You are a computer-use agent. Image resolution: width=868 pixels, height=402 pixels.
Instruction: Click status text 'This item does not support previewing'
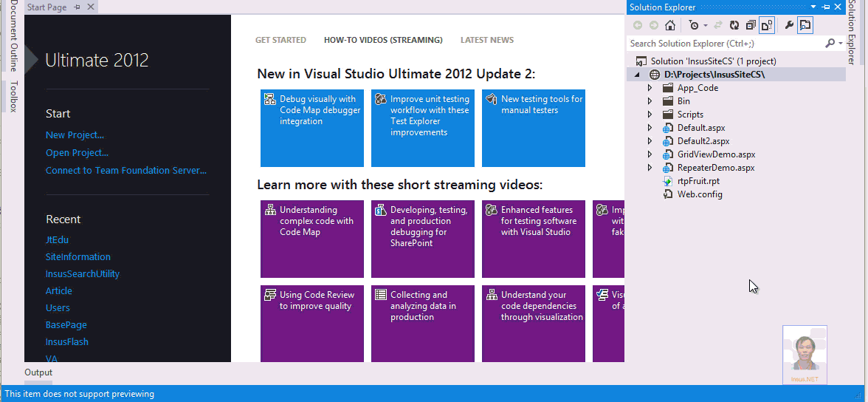click(x=80, y=394)
